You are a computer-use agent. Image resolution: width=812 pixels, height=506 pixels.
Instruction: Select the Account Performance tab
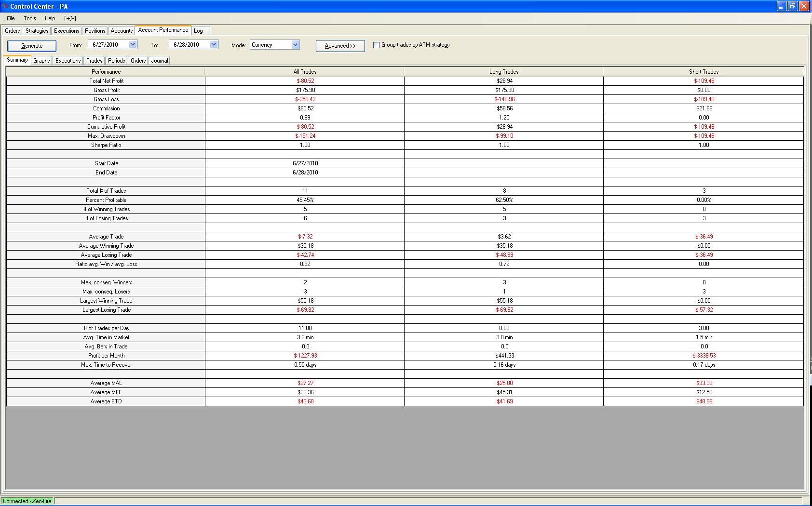(x=163, y=30)
